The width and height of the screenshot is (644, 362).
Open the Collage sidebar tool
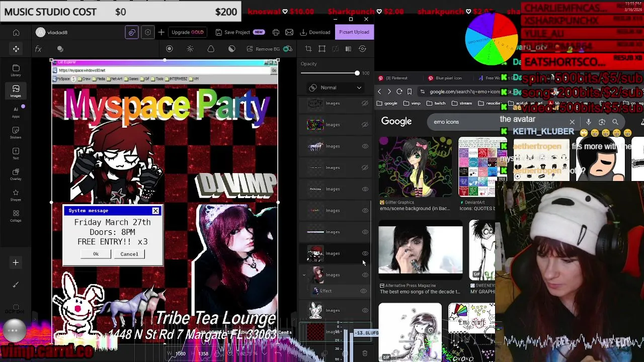[x=16, y=216]
